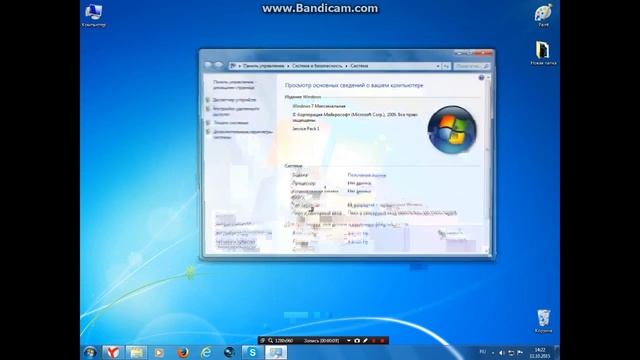Screen dimensions: 640x360
Task: Pause recording using Bandicam red circle button
Action: click(373, 340)
